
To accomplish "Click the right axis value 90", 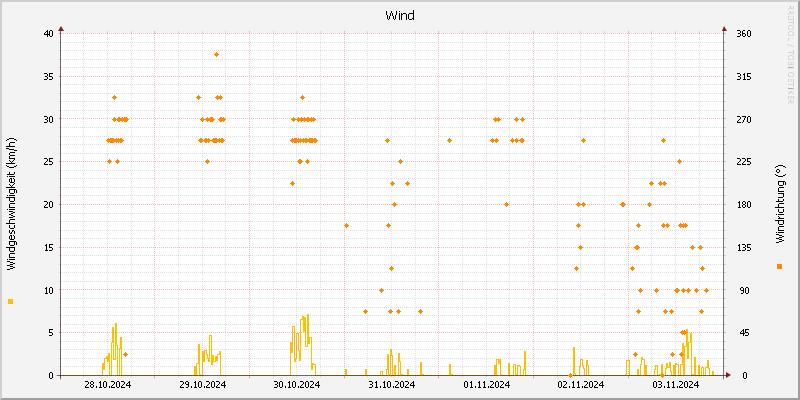I will tap(742, 290).
